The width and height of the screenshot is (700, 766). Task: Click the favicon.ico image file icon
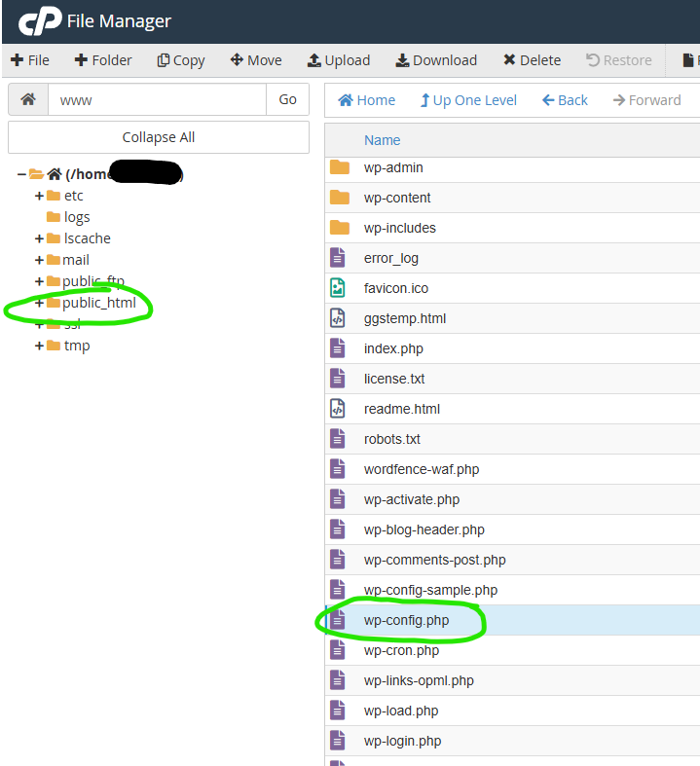tap(338, 288)
